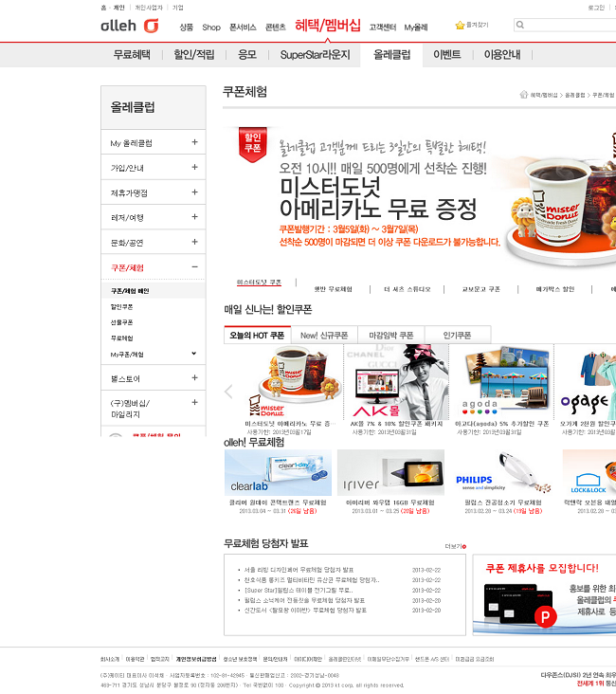Viewport: 616px width, 694px height.
Task: Open 서울 리빙 디자인페어 winner announcement
Action: 299,570
